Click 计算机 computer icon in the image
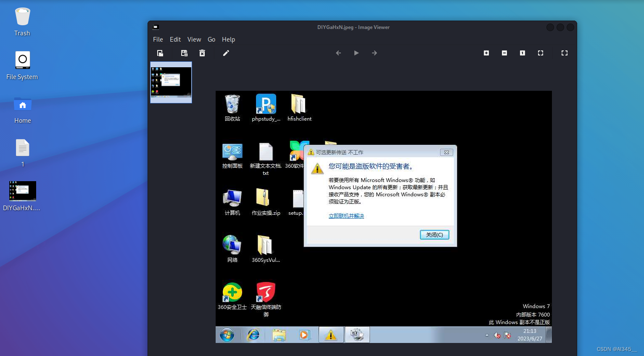Image resolution: width=644 pixels, height=356 pixels. (x=232, y=203)
